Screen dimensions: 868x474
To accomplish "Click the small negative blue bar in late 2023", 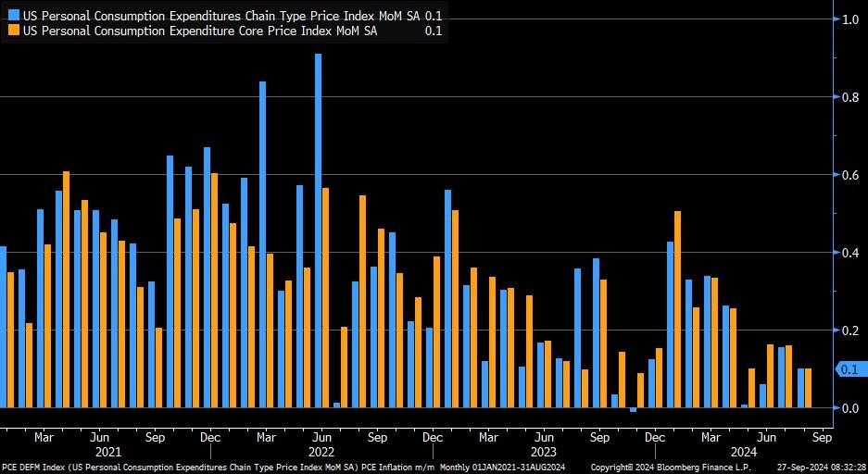I will tap(634, 410).
